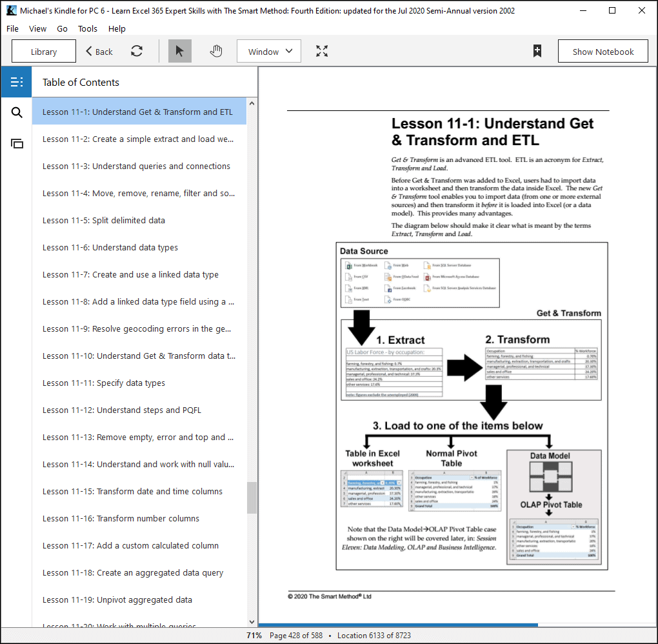This screenshot has width=658, height=644.
Task: Click the reading progress bar
Action: pos(457,625)
